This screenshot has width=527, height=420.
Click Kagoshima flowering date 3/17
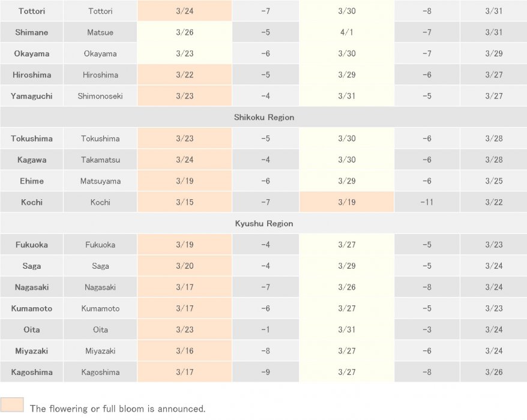tap(184, 372)
